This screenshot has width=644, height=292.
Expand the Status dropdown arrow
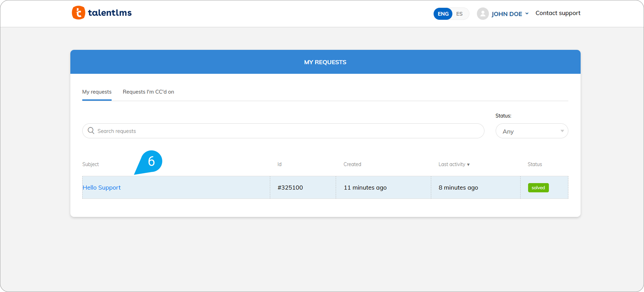tap(562, 131)
